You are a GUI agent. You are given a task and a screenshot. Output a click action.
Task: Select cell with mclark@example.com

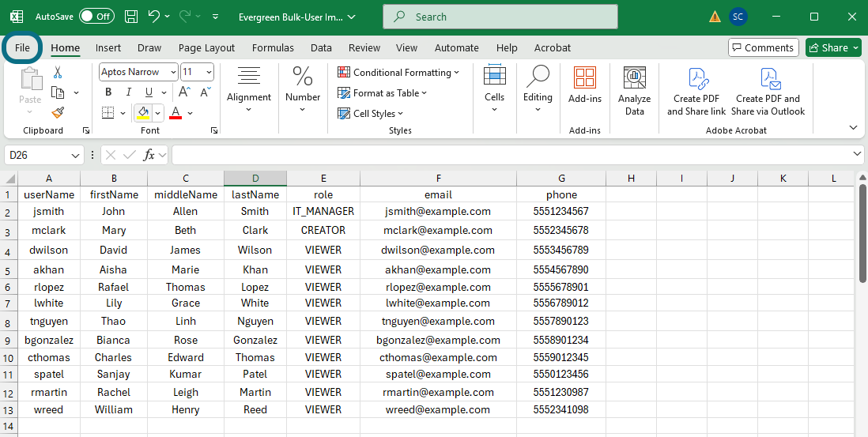[438, 230]
